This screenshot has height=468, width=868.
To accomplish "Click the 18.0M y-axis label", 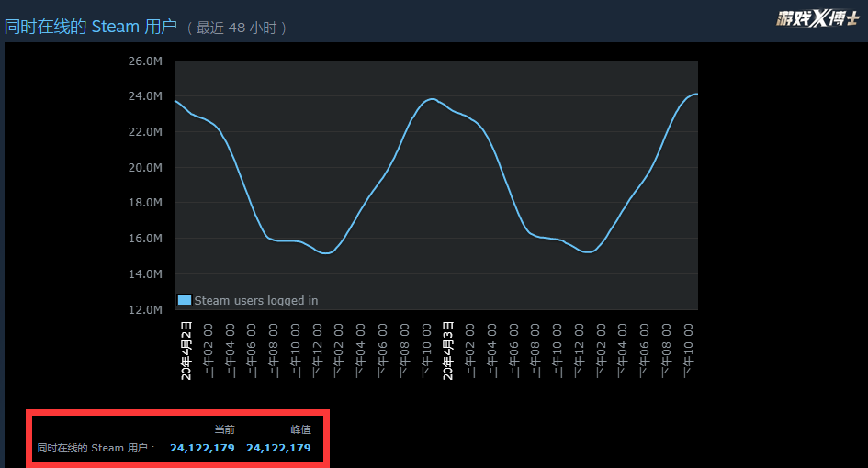I will point(145,203).
